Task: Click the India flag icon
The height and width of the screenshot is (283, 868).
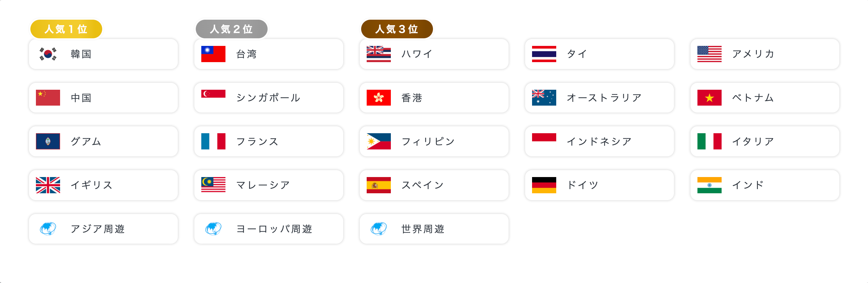Action: 709,185
